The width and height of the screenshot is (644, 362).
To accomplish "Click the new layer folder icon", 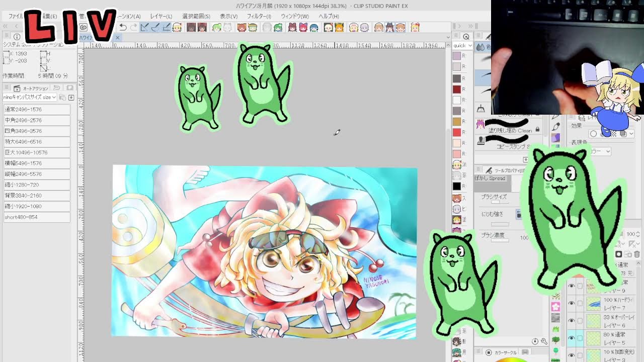I will 628,254.
